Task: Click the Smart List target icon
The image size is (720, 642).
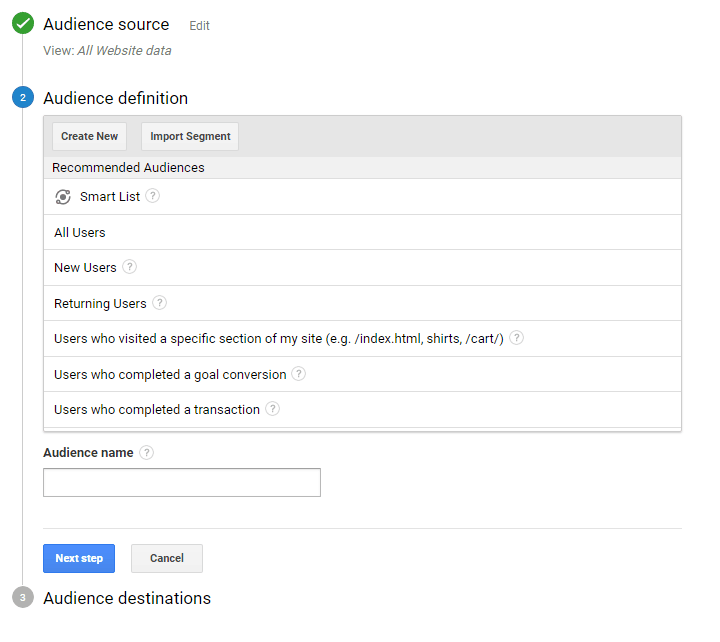Action: pyautogui.click(x=63, y=197)
